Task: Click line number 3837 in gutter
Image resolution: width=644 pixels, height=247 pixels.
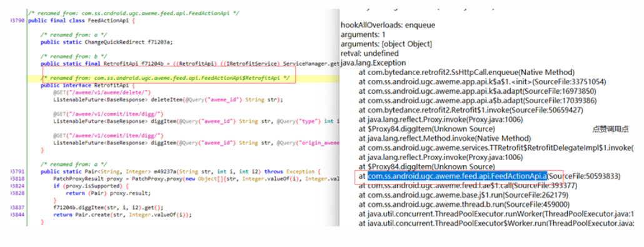Action: point(18,208)
